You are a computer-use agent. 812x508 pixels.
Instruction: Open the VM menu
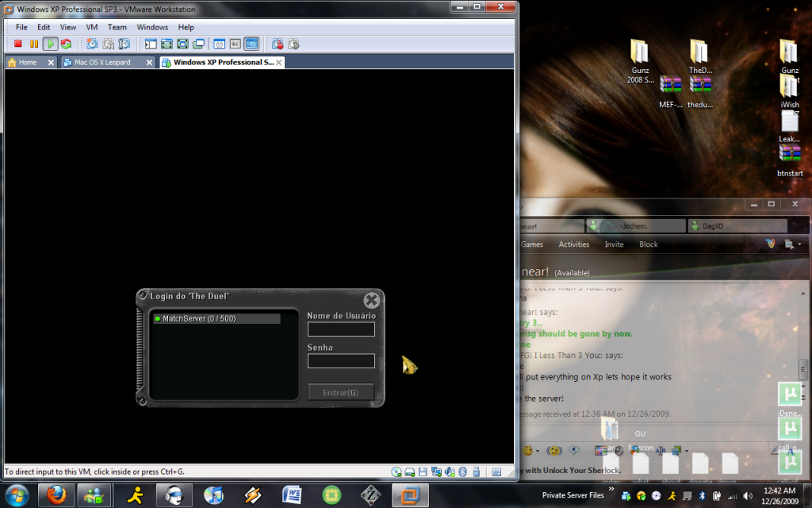92,27
